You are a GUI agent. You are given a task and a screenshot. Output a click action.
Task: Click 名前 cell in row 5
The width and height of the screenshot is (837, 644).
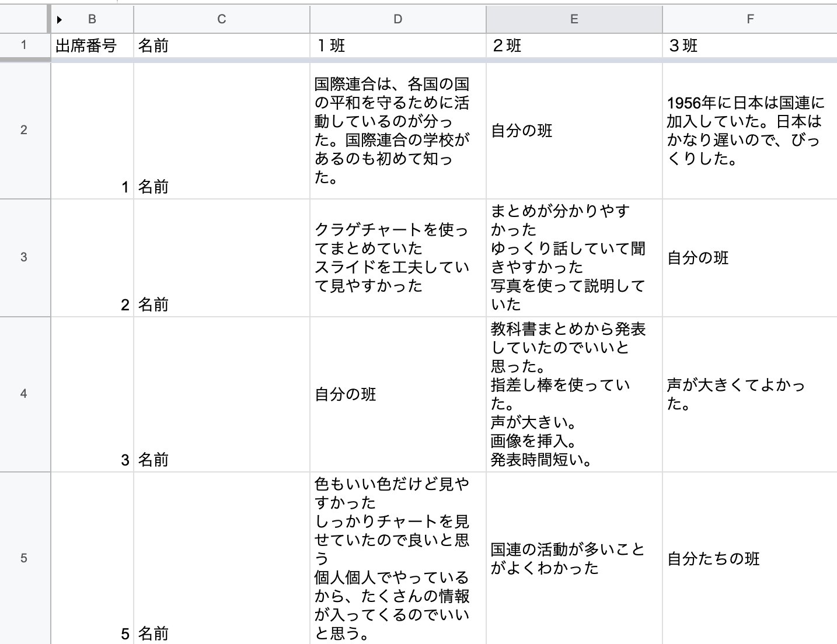[x=222, y=558]
